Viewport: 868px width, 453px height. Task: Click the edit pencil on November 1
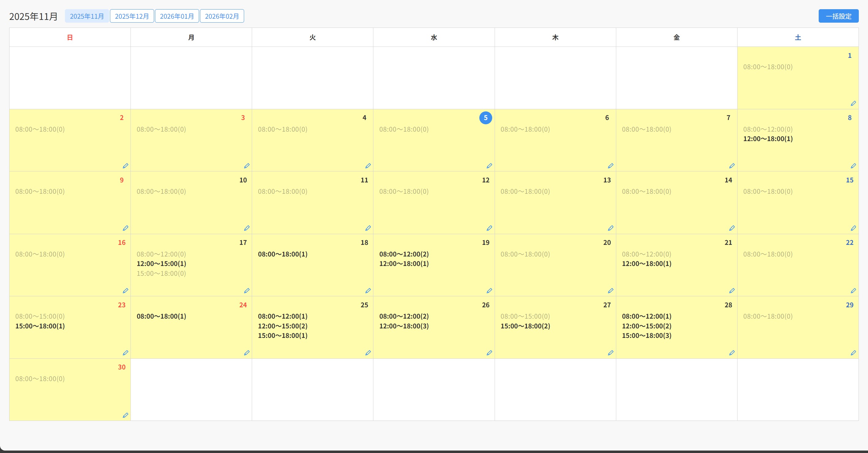click(853, 103)
